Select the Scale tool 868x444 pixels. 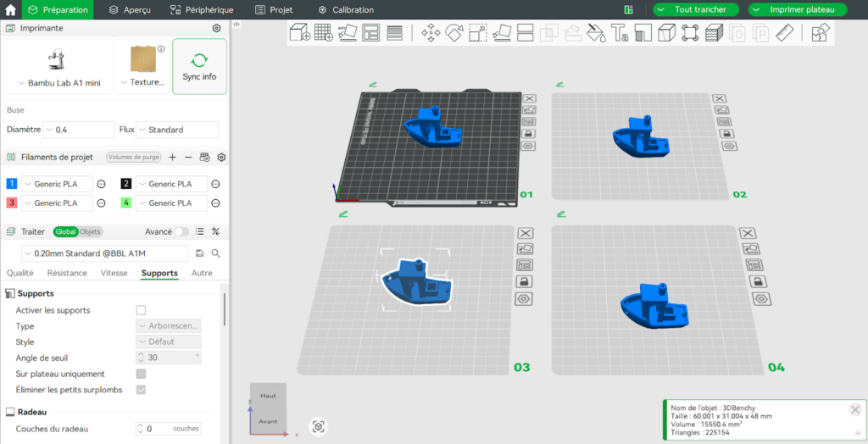(x=478, y=33)
